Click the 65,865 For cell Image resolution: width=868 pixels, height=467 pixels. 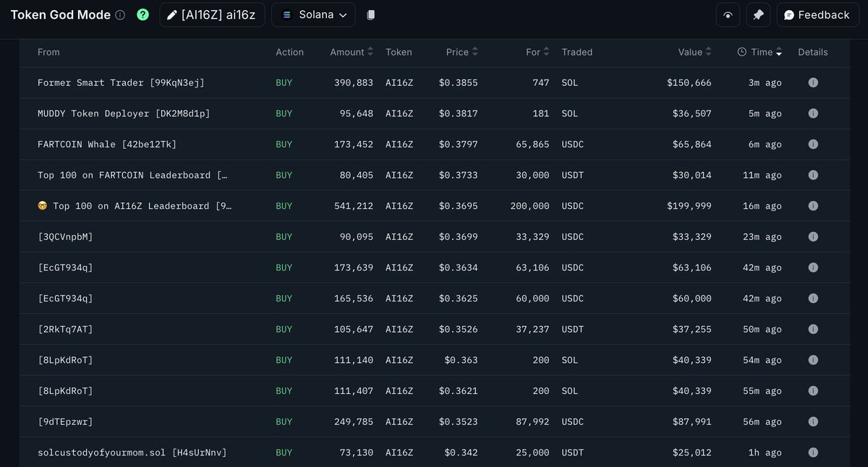pos(532,144)
